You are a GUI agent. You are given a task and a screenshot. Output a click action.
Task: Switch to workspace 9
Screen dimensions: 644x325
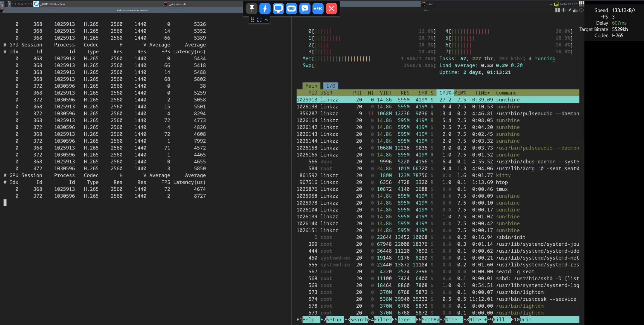[31, 4]
